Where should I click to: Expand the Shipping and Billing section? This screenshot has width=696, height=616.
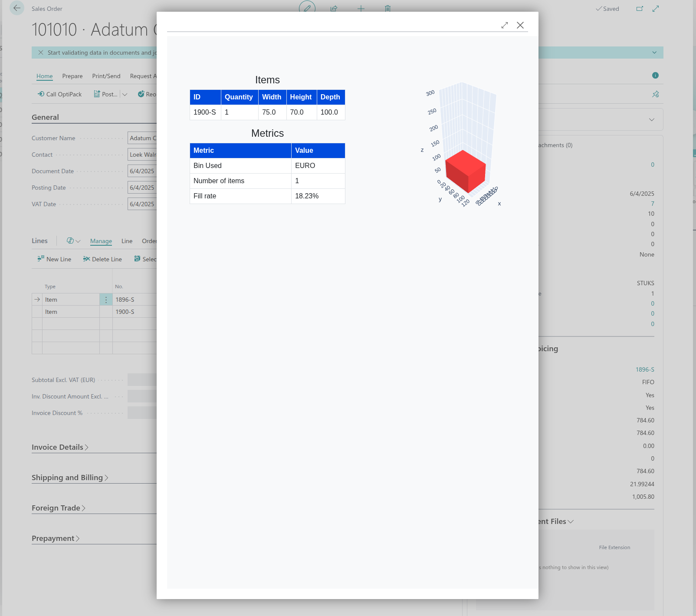click(x=69, y=478)
